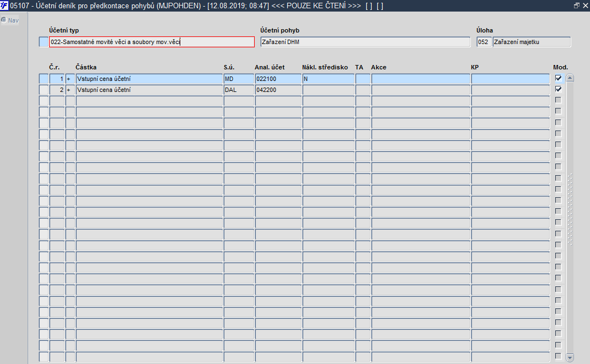Click the KP cell in row 1
This screenshot has width=590, height=364.
510,79
